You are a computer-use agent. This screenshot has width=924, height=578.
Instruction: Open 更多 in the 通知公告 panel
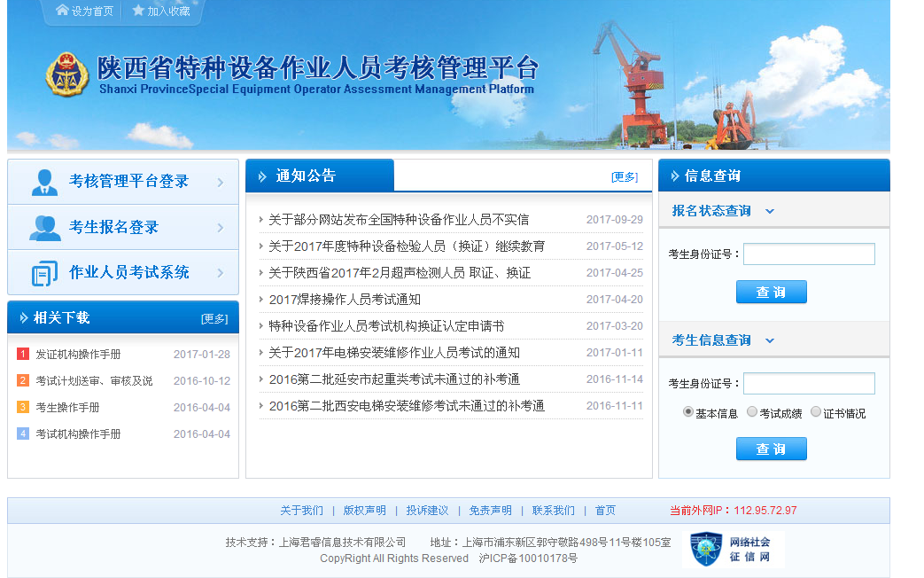pos(625,176)
